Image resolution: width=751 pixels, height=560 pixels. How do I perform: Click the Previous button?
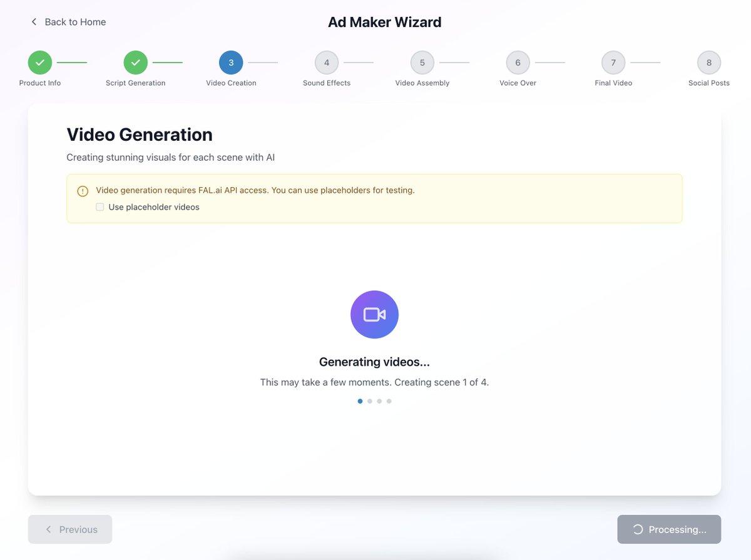pos(69,529)
